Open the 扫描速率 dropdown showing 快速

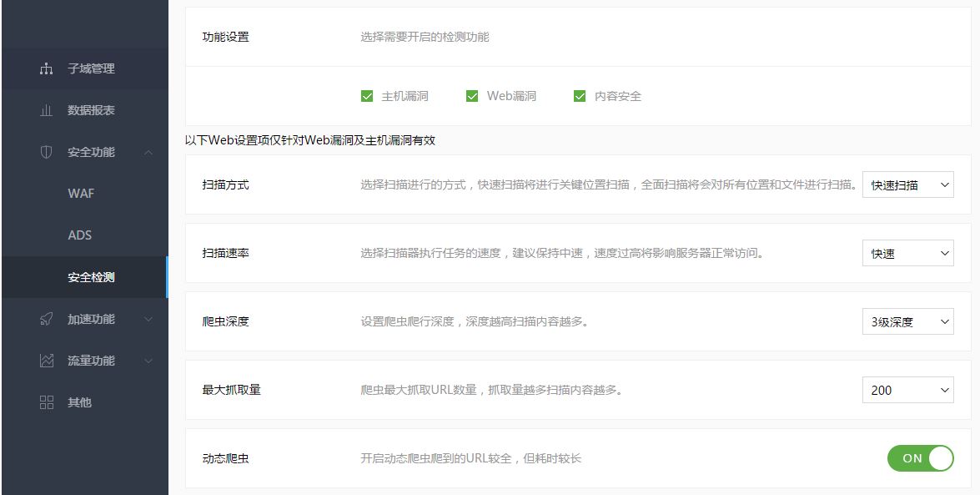coord(907,253)
